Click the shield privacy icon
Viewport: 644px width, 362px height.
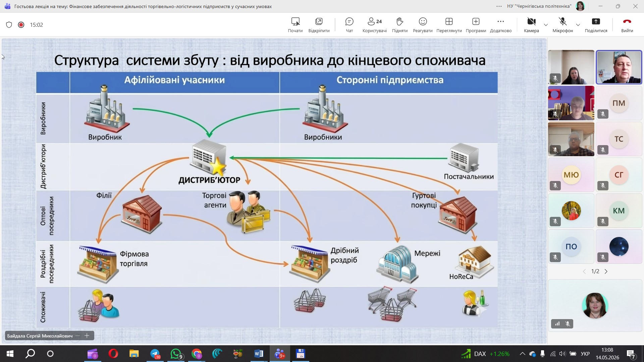tap(9, 25)
